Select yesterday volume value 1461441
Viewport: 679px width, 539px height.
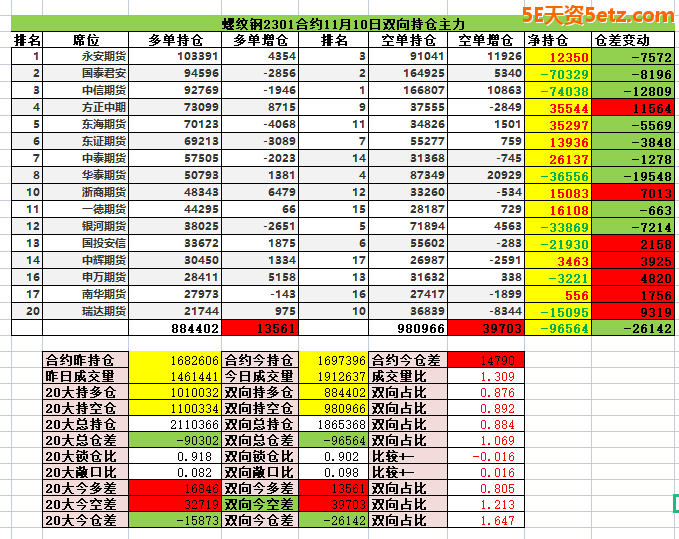[175, 376]
